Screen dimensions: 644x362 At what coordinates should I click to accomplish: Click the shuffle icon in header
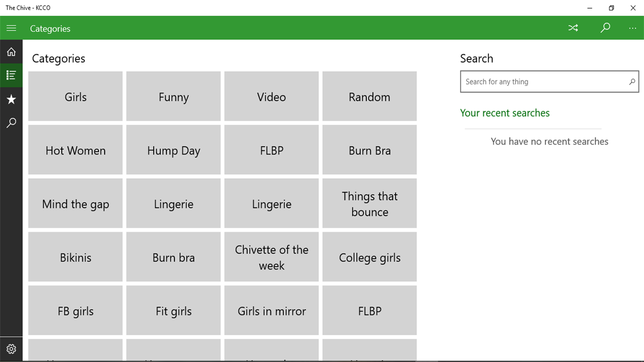coord(573,28)
